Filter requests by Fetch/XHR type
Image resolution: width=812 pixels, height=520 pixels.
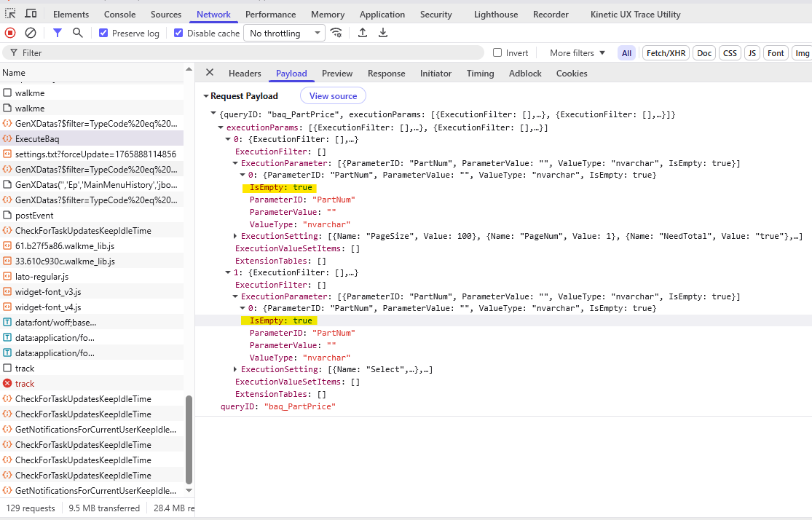point(666,53)
